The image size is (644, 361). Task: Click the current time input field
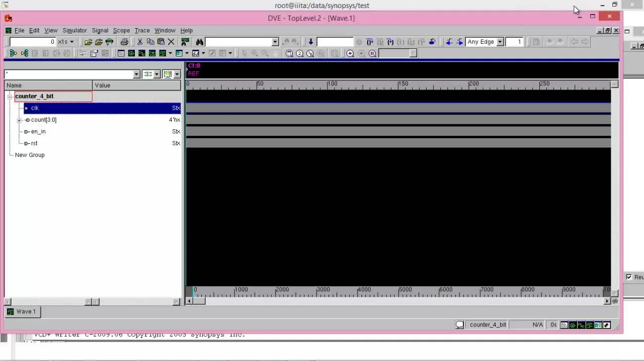pos(33,42)
